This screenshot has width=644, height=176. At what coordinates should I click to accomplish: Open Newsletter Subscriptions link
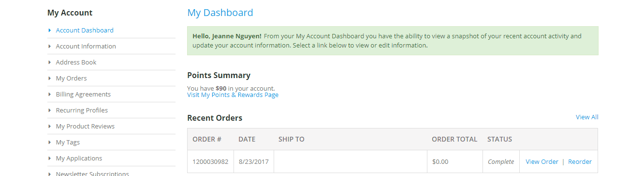[x=92, y=173]
